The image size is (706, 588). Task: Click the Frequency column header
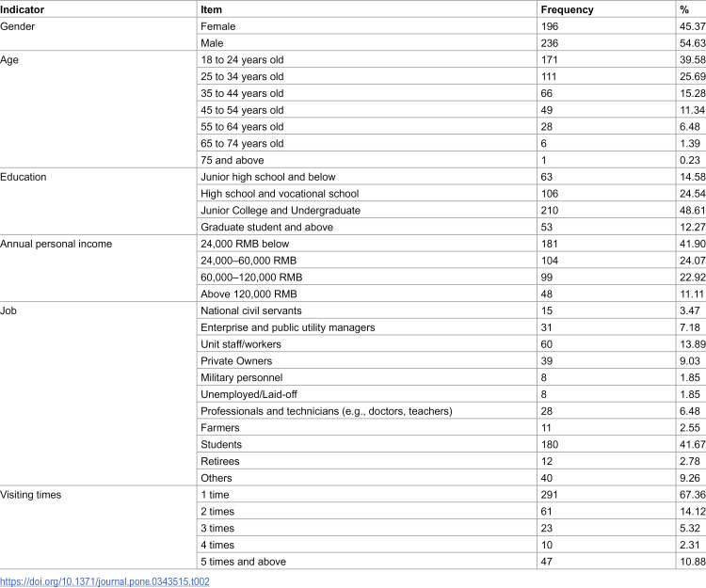pyautogui.click(x=567, y=9)
